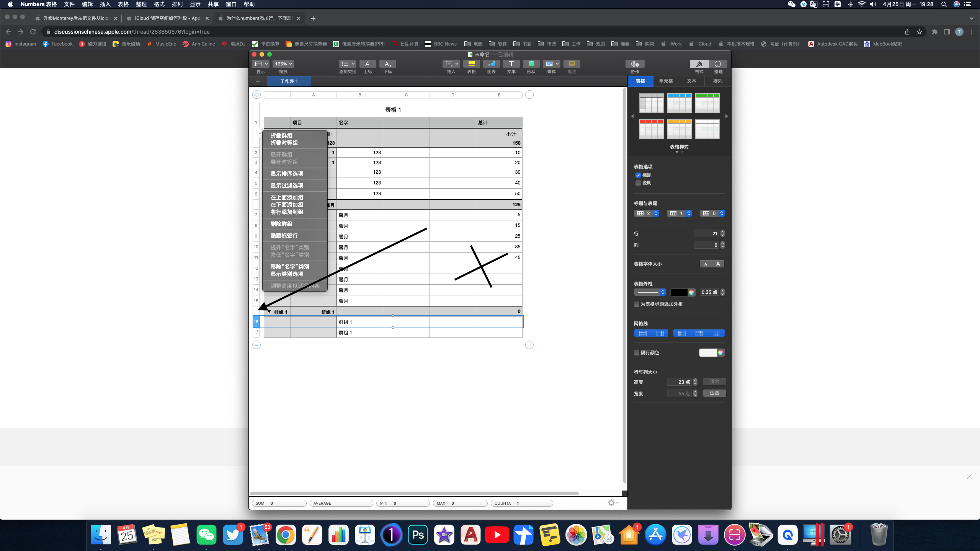Collapse the 群组 1 disclosure triangle

tap(269, 312)
